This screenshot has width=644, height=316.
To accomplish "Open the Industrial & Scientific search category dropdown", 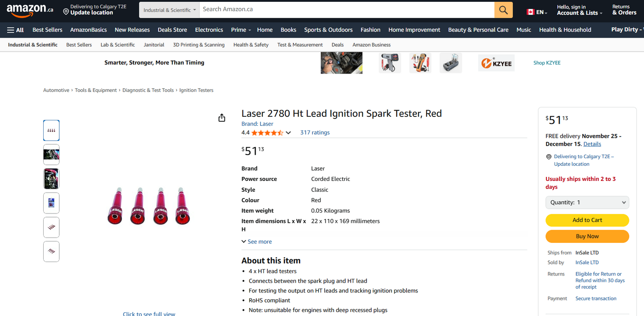I will 169,9.
